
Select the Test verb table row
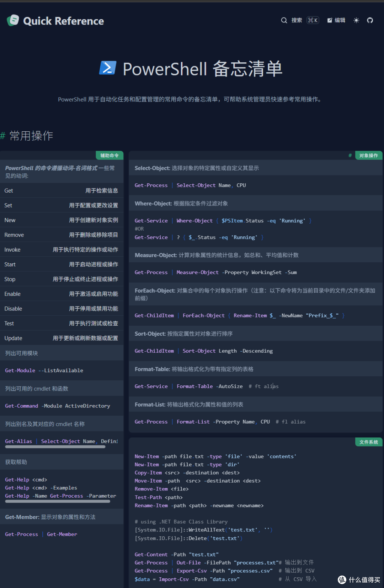(x=61, y=324)
